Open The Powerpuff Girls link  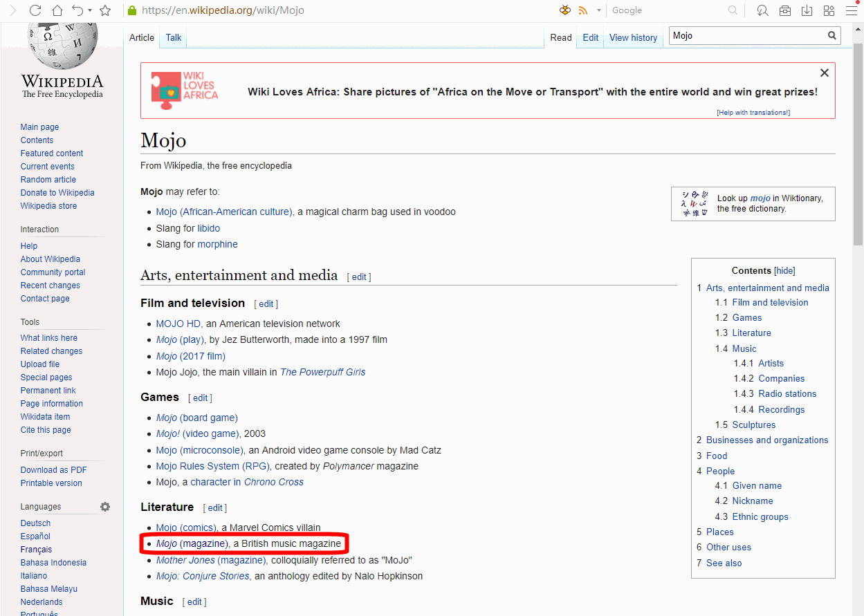point(322,372)
